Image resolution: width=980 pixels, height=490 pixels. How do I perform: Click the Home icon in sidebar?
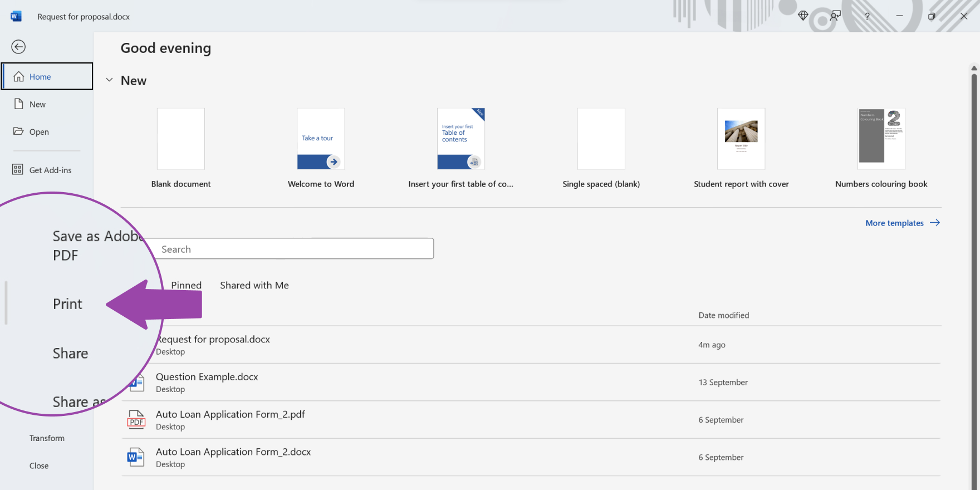coord(19,76)
